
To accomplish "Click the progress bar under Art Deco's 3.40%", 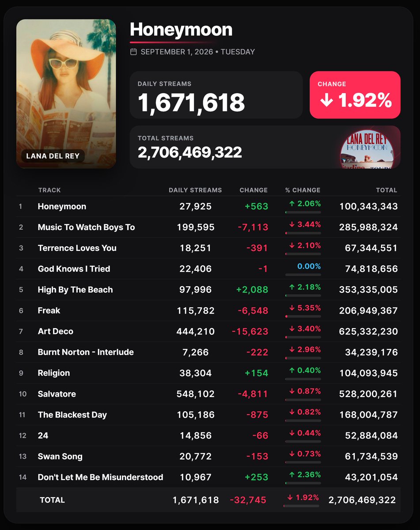I will (x=303, y=337).
